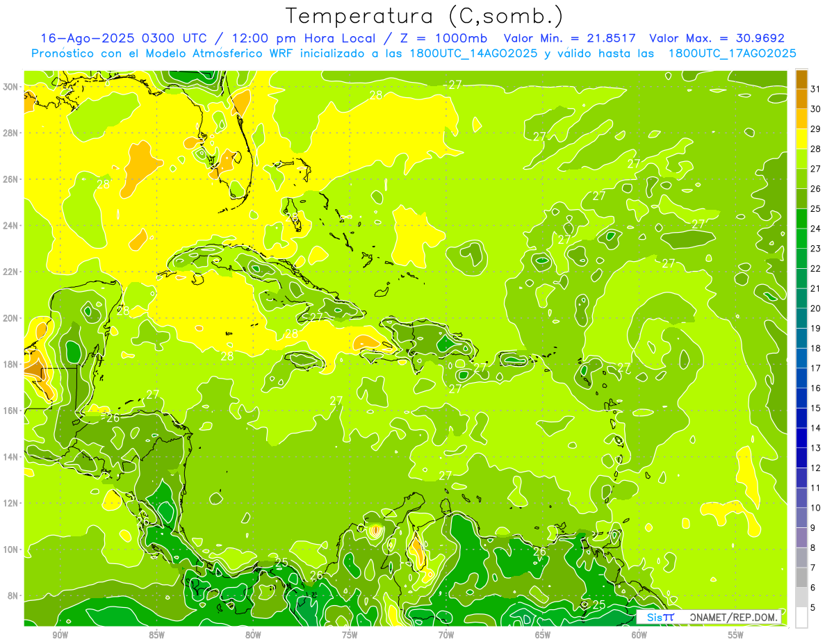Pick the gold swatch between 29 and 30
Image resolution: width=834 pixels, height=644 pixels.
(x=801, y=119)
